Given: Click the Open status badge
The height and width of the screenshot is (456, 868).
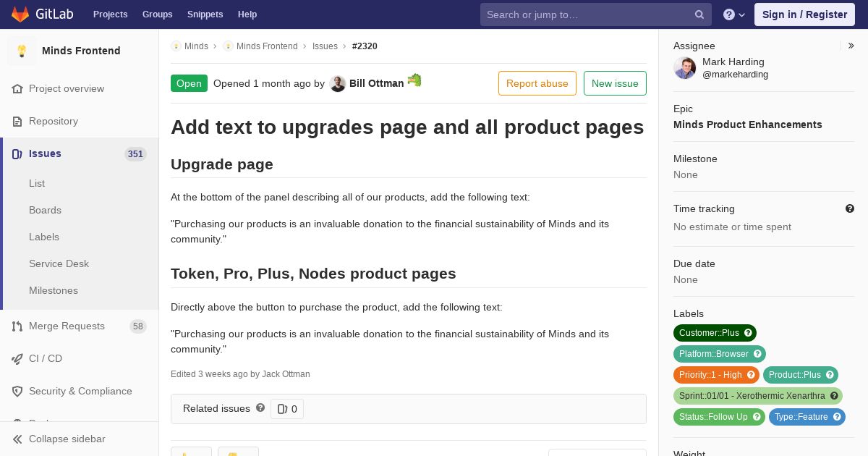Looking at the screenshot, I should click(189, 83).
